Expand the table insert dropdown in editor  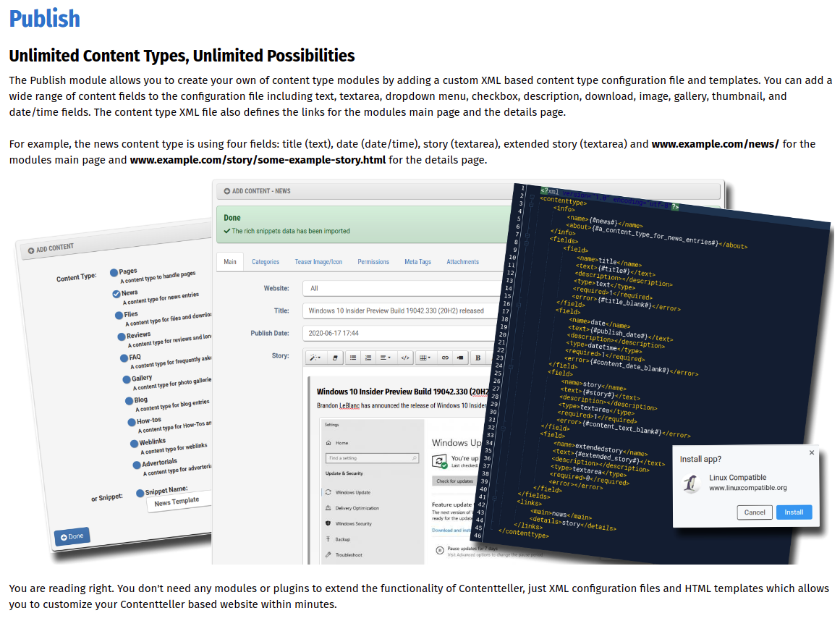click(x=425, y=358)
